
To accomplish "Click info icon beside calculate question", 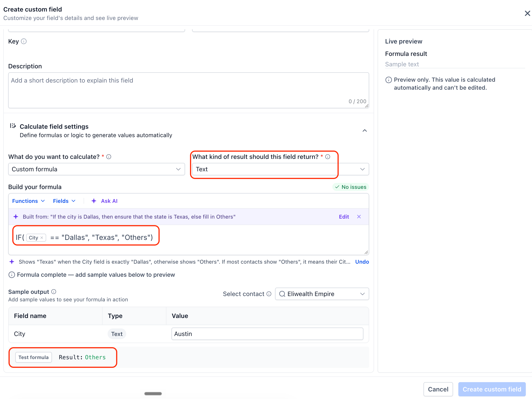I will pyautogui.click(x=109, y=157).
